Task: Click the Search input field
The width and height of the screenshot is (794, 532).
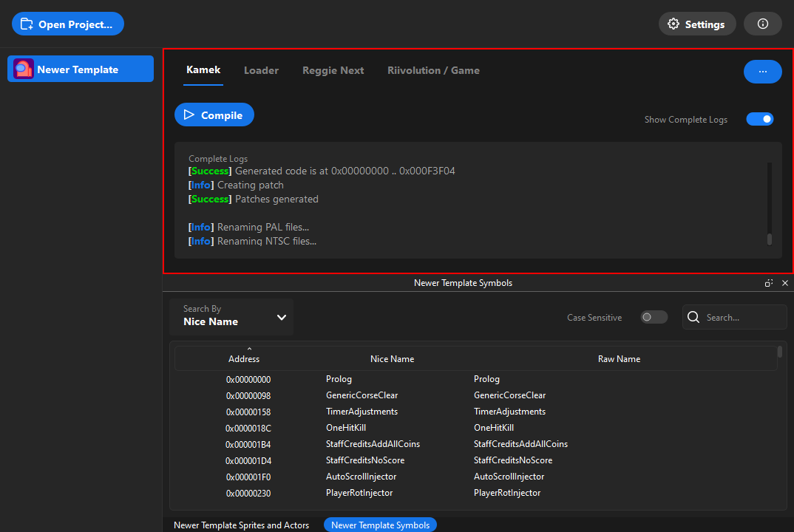Action: point(735,318)
